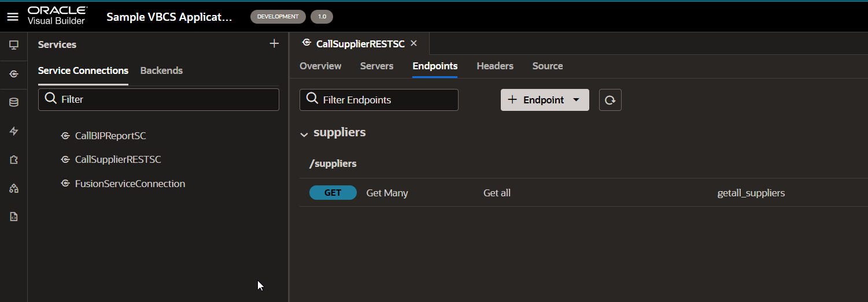Open the Components puzzle icon
The height and width of the screenshot is (302, 868).
pyautogui.click(x=14, y=160)
